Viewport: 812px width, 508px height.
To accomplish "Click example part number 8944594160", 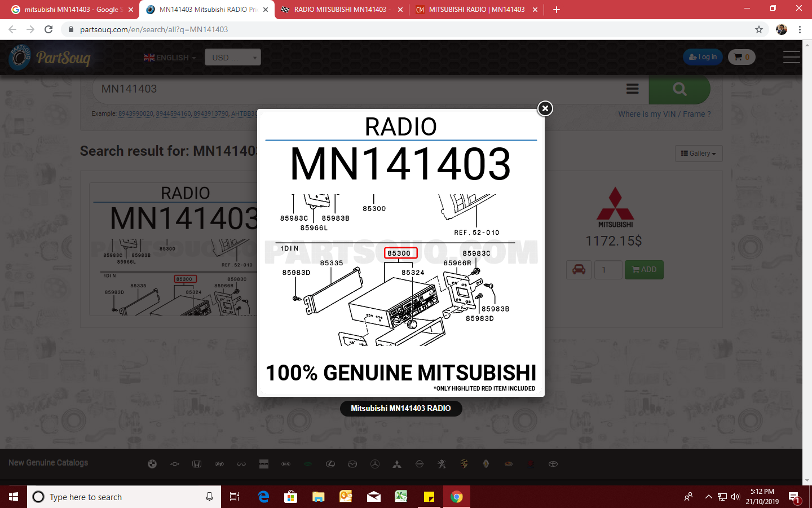I will tap(173, 114).
